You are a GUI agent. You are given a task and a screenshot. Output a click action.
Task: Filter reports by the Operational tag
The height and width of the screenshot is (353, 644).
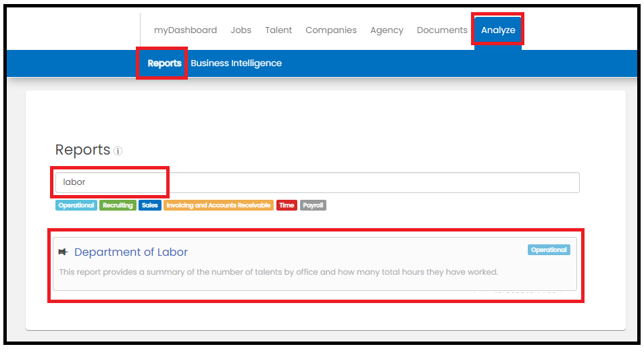(x=76, y=205)
